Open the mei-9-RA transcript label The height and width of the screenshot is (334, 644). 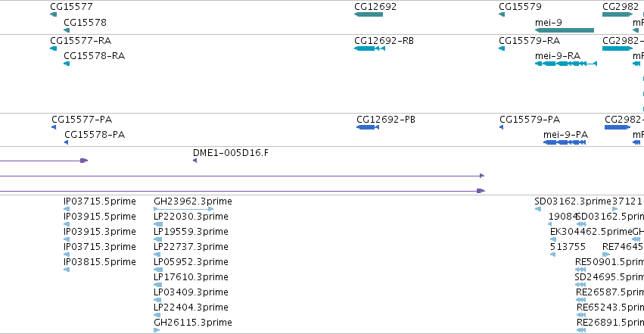point(558,56)
